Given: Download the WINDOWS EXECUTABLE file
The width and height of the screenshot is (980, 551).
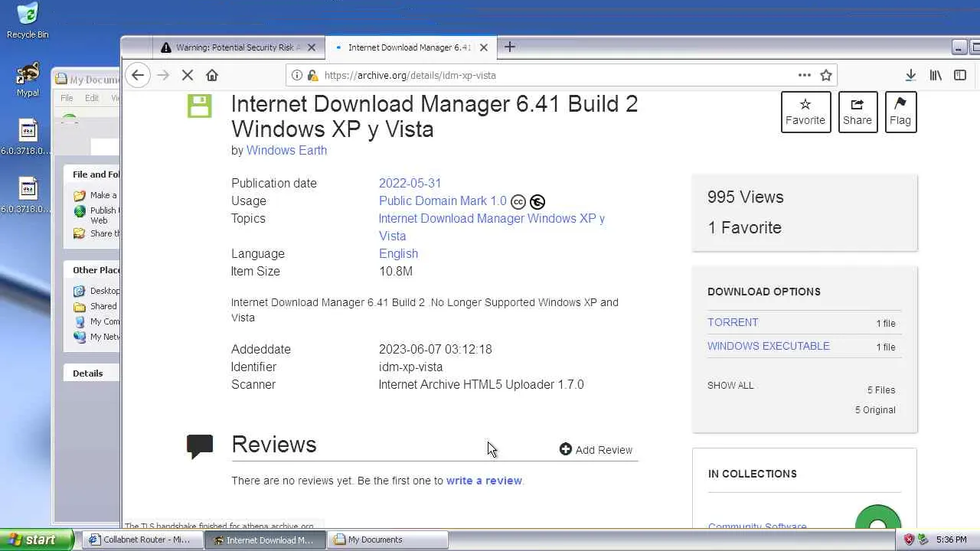Looking at the screenshot, I should click(769, 346).
